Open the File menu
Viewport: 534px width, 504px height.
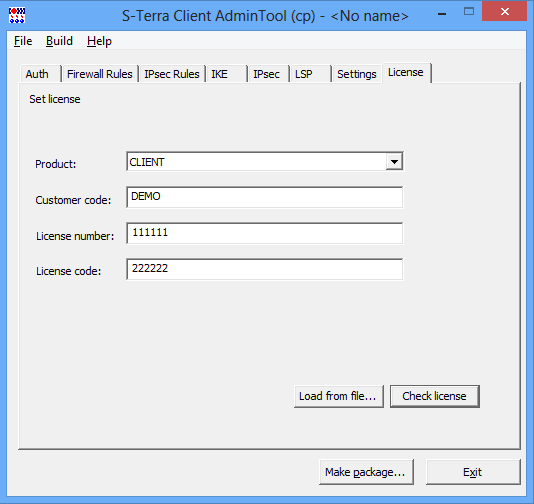pyautogui.click(x=23, y=41)
